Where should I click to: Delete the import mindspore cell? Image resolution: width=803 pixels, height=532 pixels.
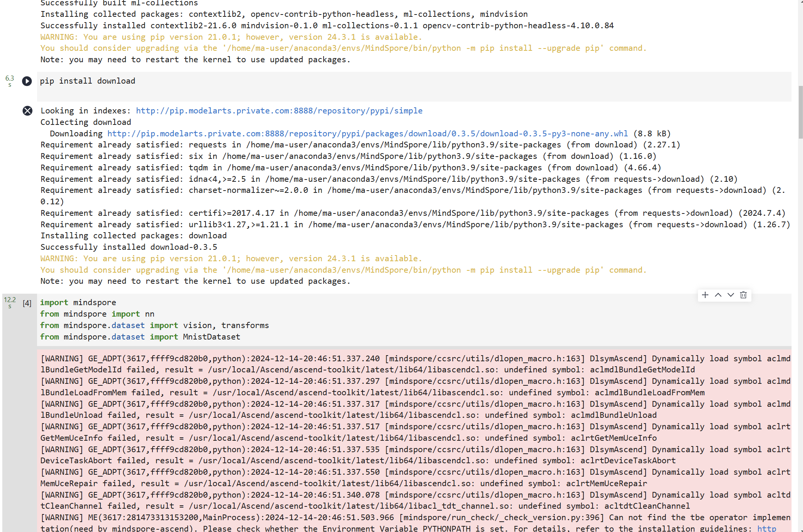(743, 295)
